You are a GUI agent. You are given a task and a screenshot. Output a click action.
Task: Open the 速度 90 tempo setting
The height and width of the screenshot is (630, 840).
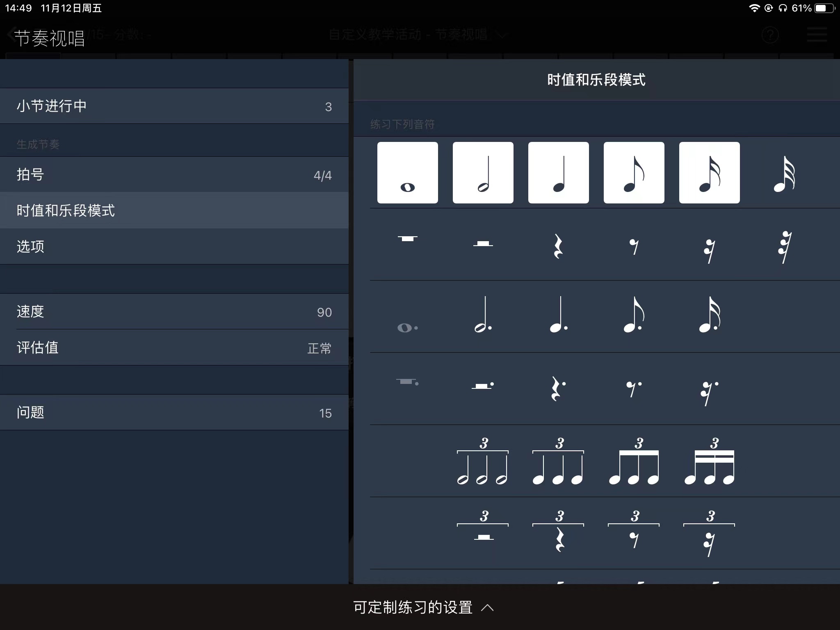point(174,312)
